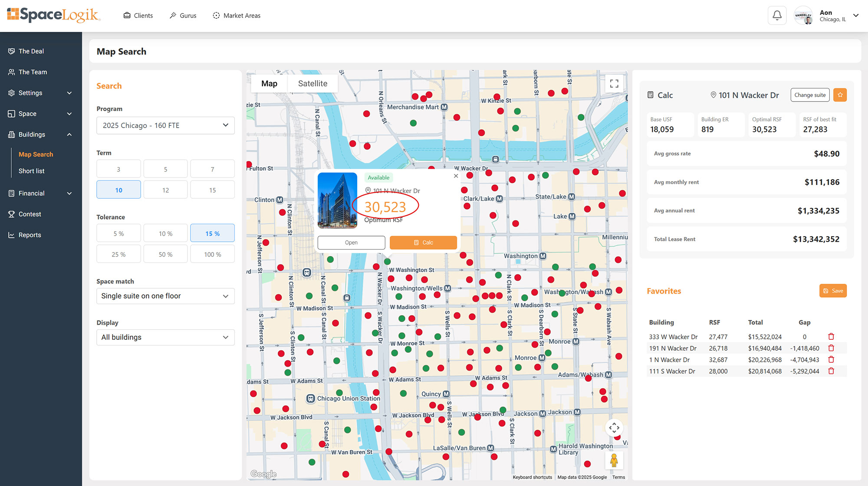Image resolution: width=868 pixels, height=486 pixels.
Task: Click the orange favorite star icon
Action: click(x=840, y=95)
